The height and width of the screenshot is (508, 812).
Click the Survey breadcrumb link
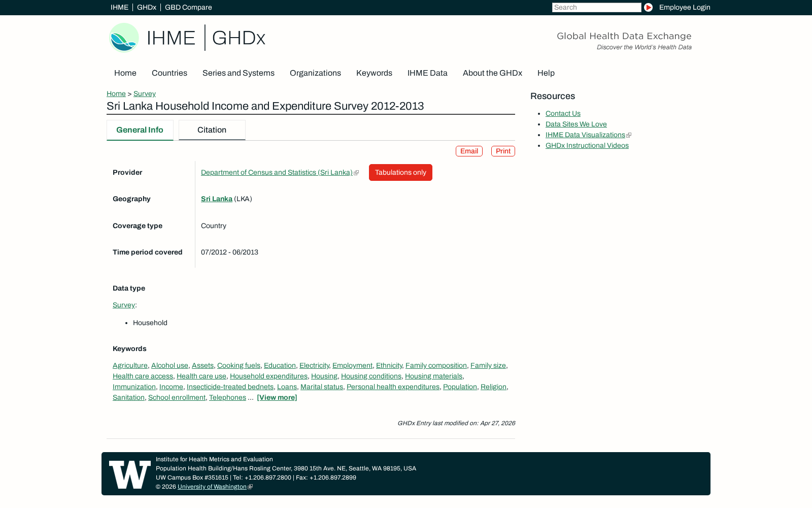point(145,93)
